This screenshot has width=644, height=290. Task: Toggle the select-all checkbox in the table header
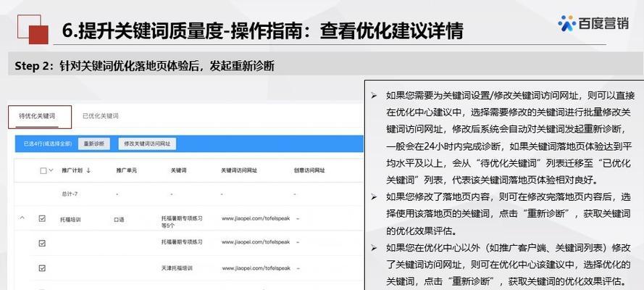pyautogui.click(x=43, y=170)
